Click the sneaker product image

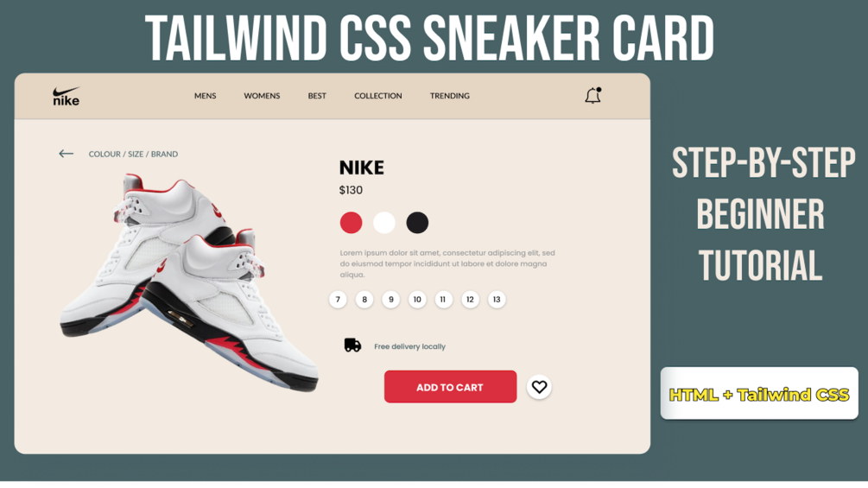[189, 282]
